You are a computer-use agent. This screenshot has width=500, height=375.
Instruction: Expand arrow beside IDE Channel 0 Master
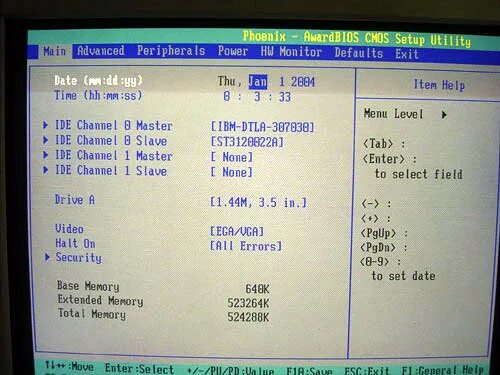(46, 125)
